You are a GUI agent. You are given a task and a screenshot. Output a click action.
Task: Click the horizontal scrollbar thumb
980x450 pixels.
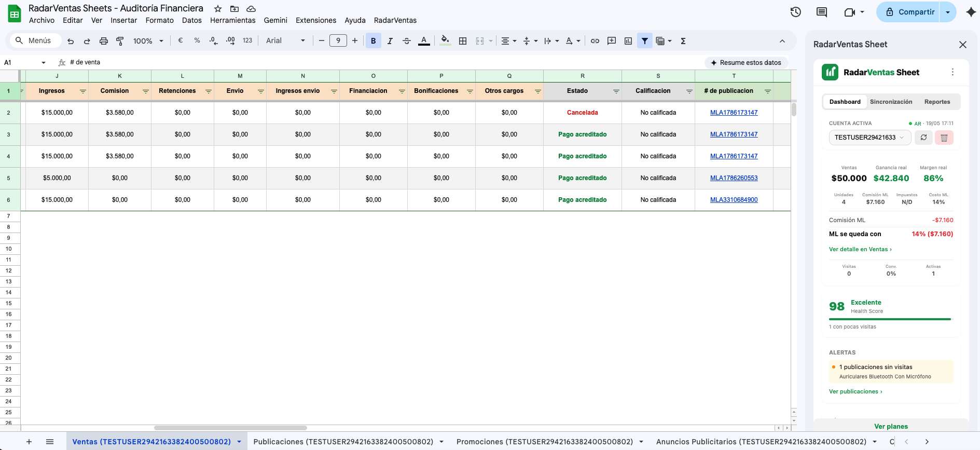point(230,428)
